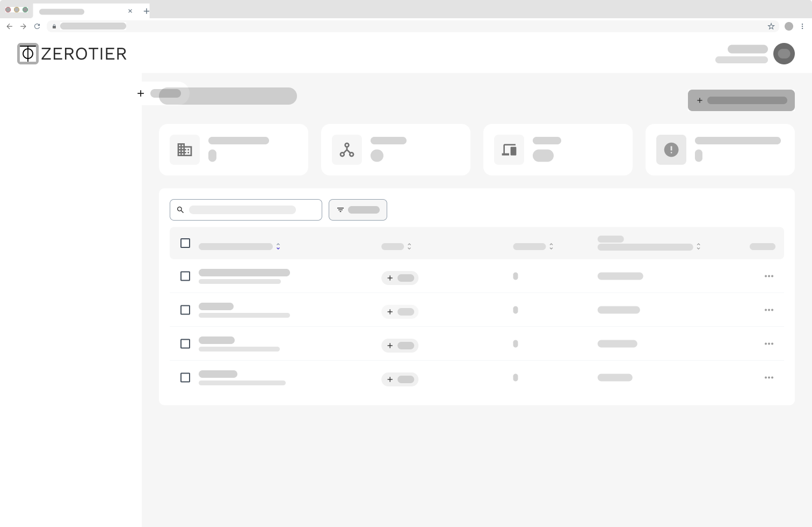812x527 pixels.
Task: Click the primary create button top right
Action: tap(741, 100)
